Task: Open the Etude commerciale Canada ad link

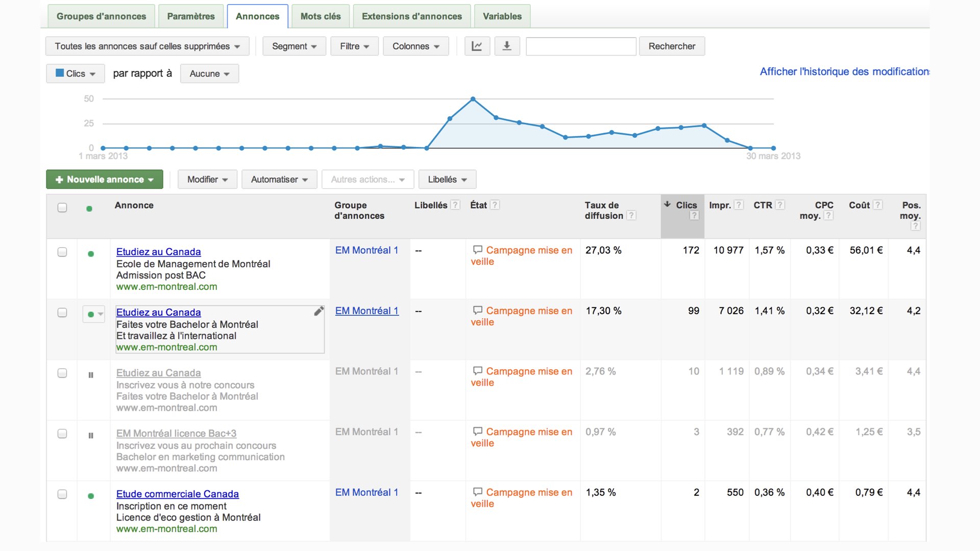Action: tap(178, 494)
